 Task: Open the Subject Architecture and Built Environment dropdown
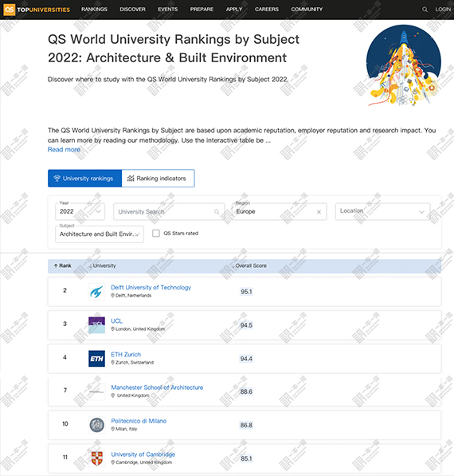pos(100,234)
